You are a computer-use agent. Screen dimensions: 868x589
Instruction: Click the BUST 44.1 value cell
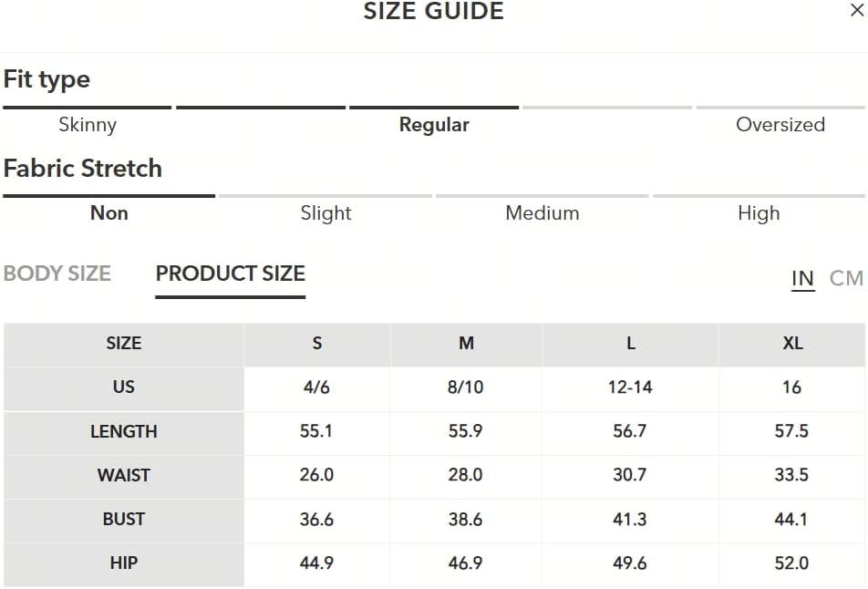click(792, 520)
